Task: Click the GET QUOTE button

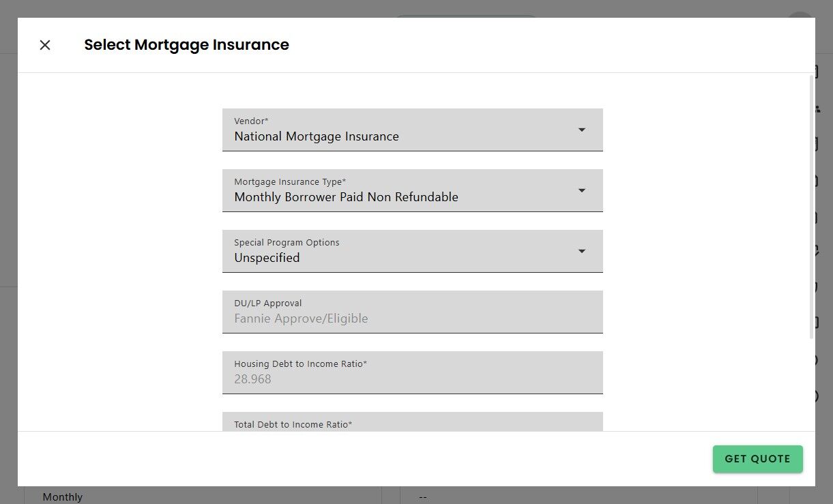Action: (x=757, y=459)
